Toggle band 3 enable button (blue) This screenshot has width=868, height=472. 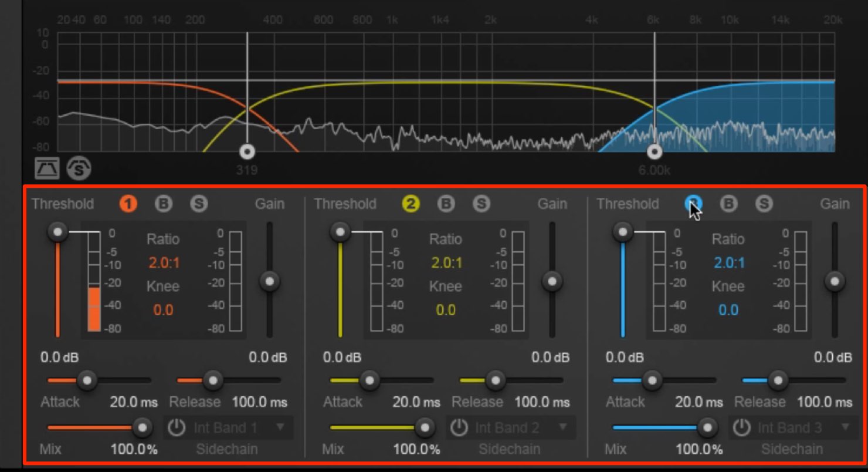tap(693, 204)
